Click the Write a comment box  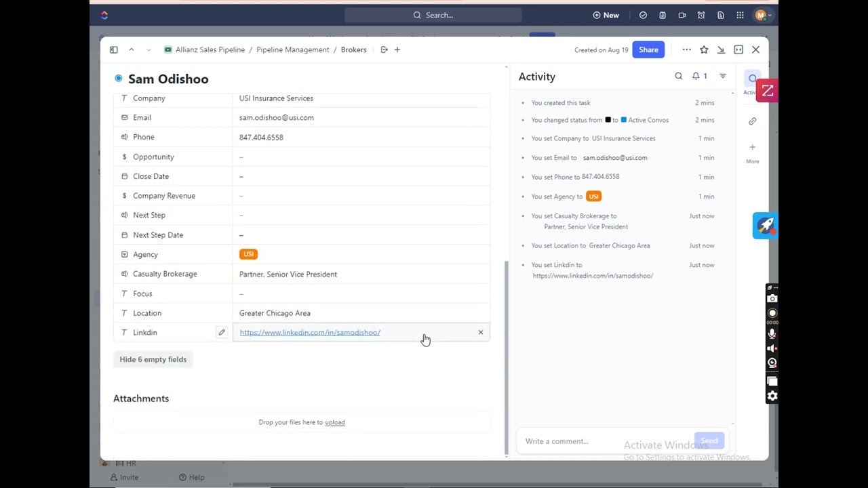604,441
